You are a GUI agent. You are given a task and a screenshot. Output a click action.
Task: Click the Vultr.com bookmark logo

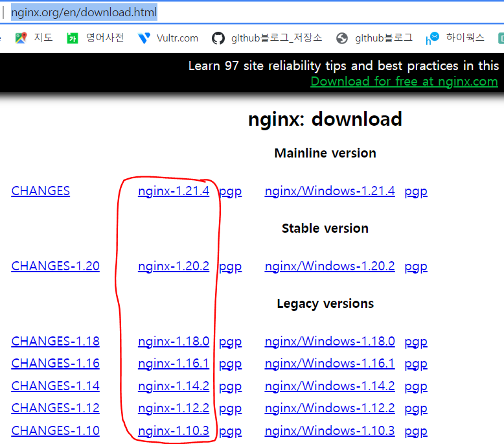pos(144,38)
